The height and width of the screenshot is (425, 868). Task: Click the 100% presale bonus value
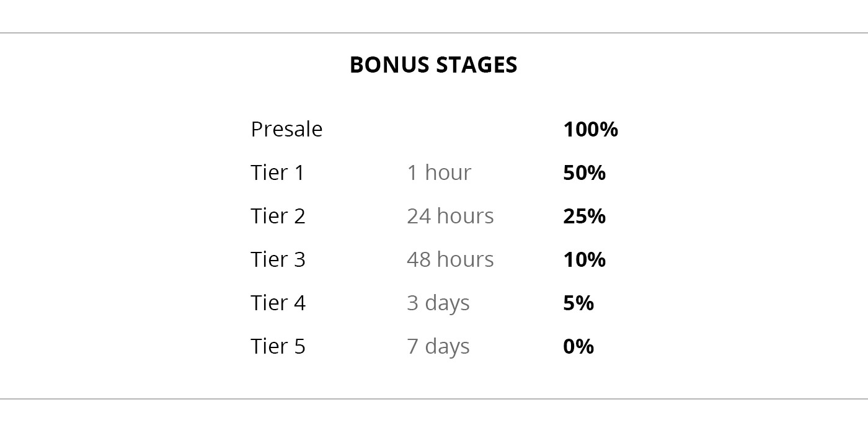(590, 129)
